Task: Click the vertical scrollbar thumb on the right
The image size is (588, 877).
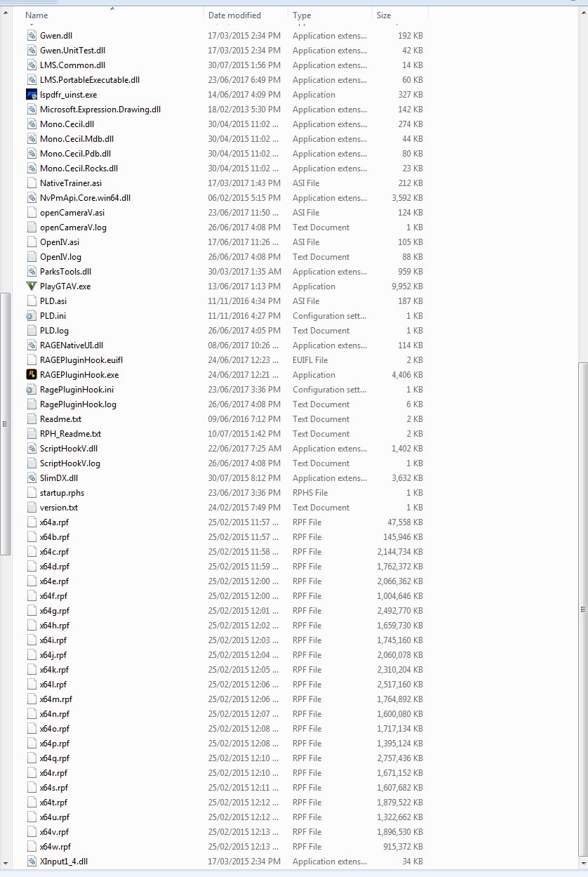Action: pyautogui.click(x=582, y=609)
